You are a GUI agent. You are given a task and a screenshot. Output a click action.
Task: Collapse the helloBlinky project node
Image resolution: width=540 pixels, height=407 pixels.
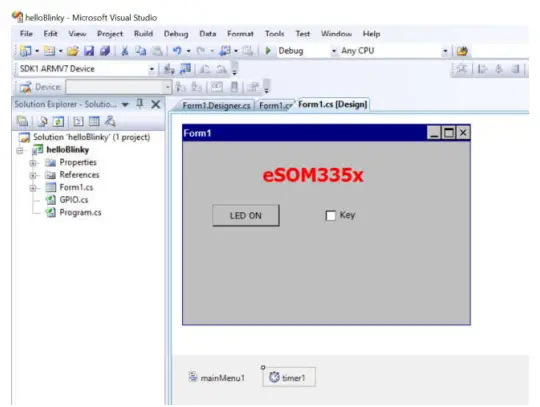20,150
